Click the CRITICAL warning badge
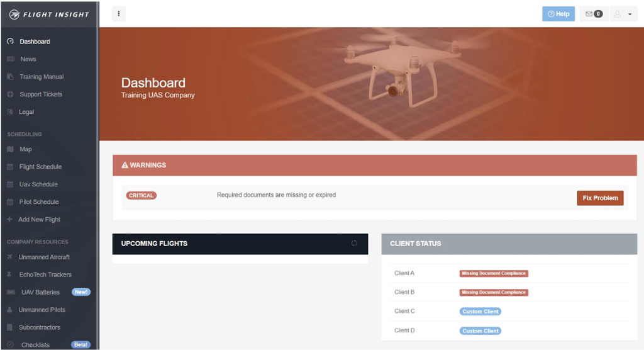Screen dimensions: 644x350 coord(142,195)
